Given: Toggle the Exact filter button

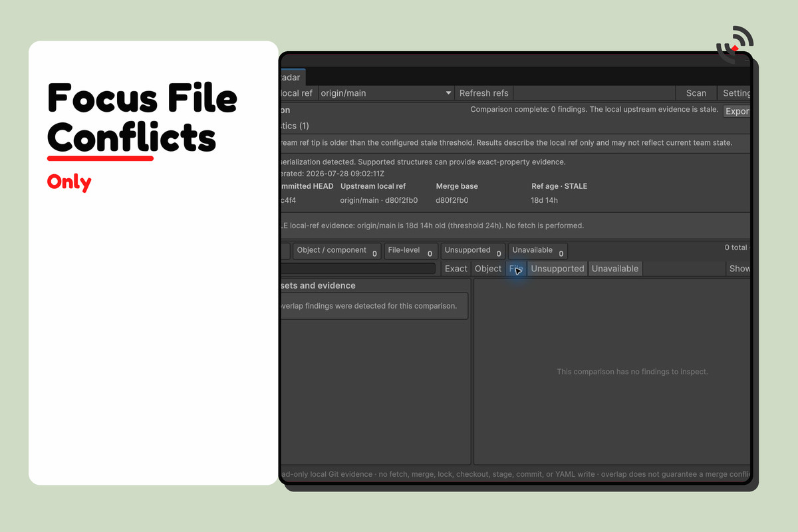Looking at the screenshot, I should tap(456, 269).
